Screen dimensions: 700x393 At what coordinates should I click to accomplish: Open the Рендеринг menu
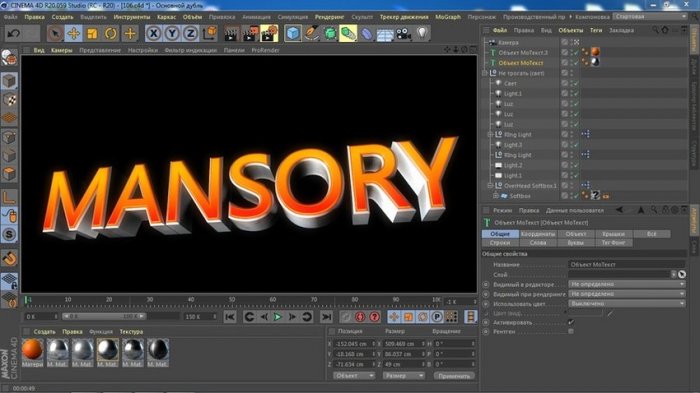[329, 17]
